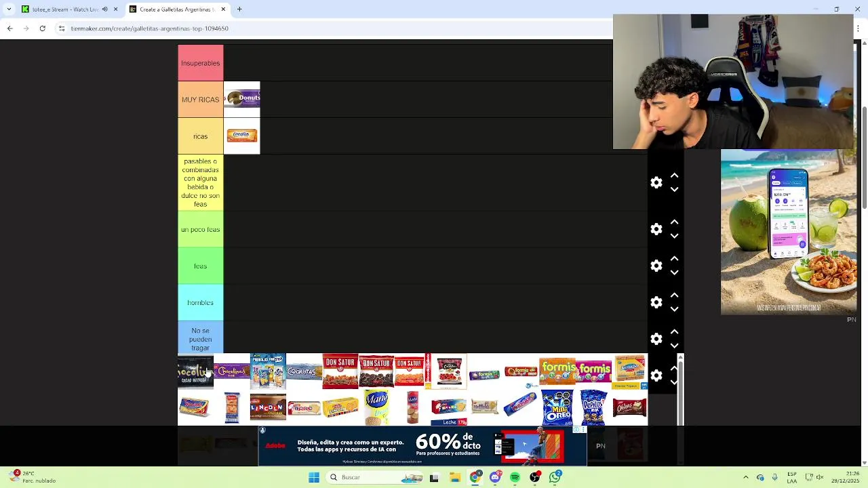Switch to Create a Galletitas Argentinas tab
Screen dimensions: 868x488
(x=178, y=9)
